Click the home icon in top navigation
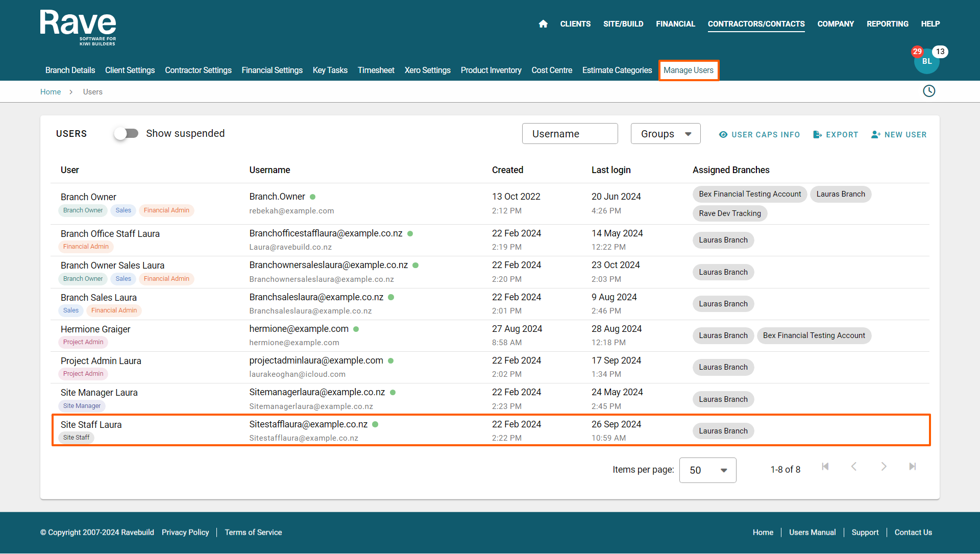 [543, 24]
